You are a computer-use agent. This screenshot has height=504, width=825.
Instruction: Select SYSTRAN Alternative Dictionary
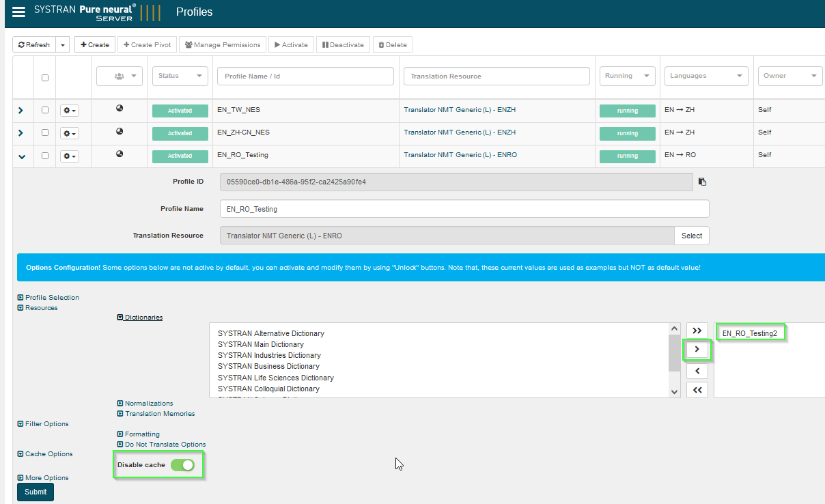click(x=271, y=333)
